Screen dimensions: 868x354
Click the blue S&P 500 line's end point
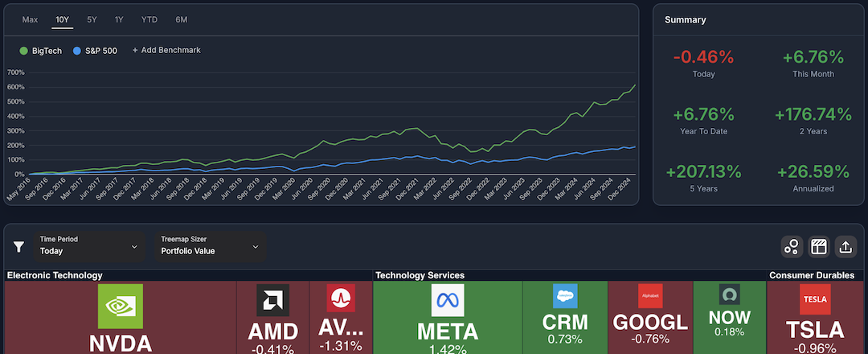point(635,146)
